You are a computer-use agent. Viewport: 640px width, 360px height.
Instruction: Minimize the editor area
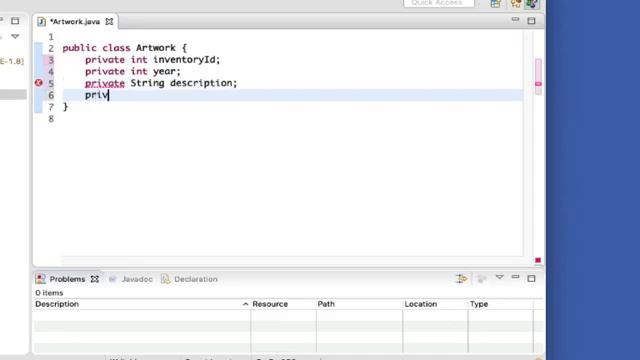click(x=516, y=19)
